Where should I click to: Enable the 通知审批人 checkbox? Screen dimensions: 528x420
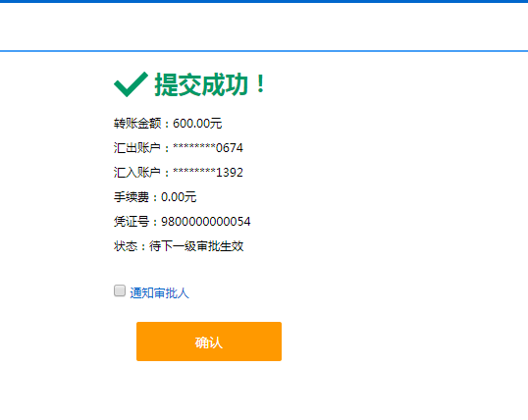click(120, 290)
